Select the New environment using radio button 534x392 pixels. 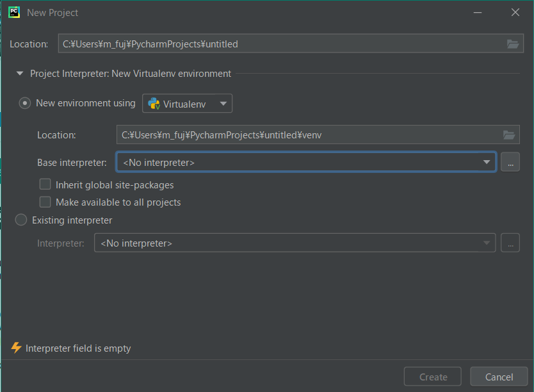tap(24, 103)
